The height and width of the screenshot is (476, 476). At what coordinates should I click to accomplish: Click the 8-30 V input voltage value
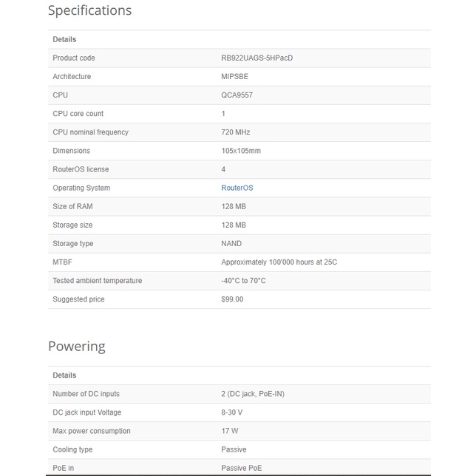point(231,412)
